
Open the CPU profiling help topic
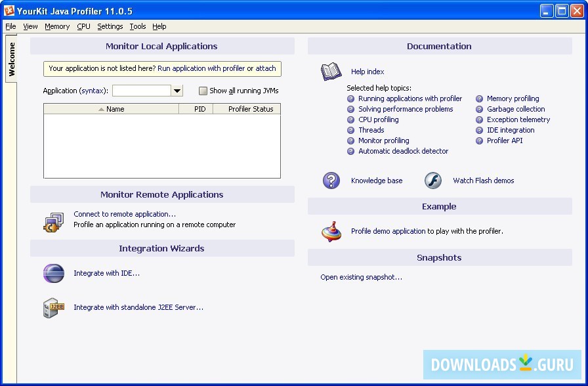tap(379, 119)
